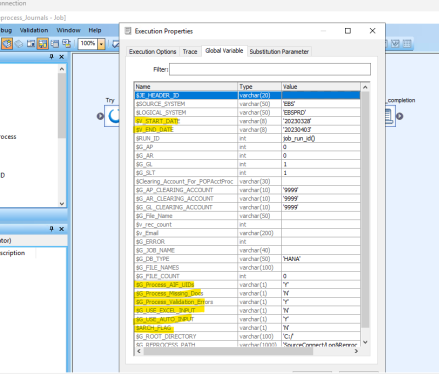This screenshot has height=374, width=439.
Task: Click the Value column header
Action: [321, 87]
